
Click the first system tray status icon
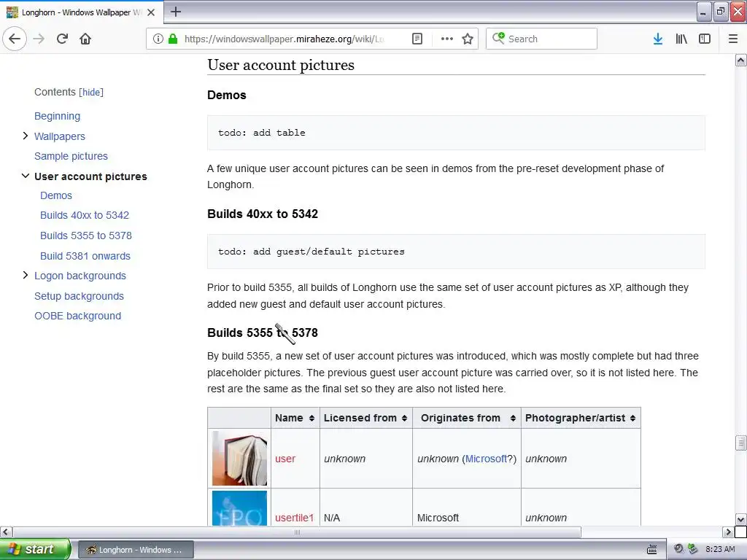pos(679,549)
